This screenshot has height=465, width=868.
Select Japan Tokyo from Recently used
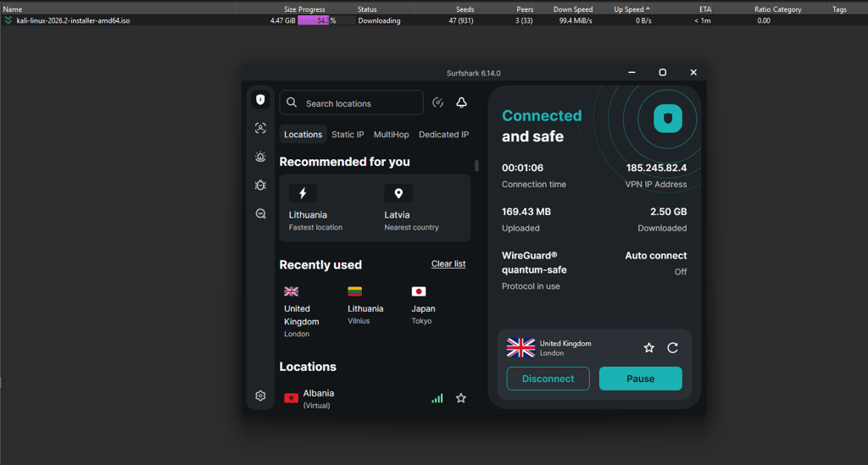click(x=424, y=307)
